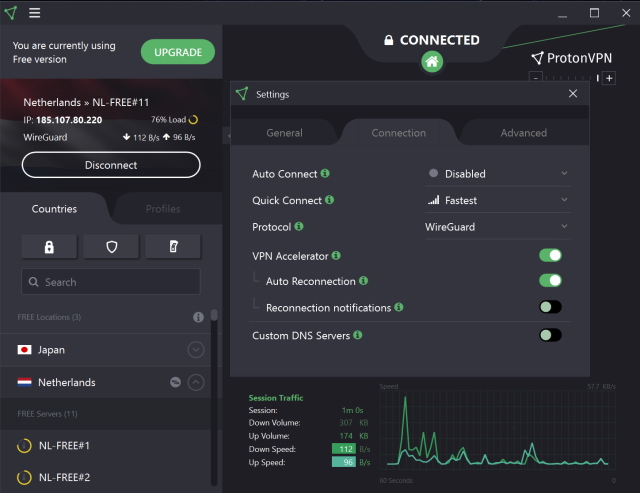This screenshot has height=493, width=640.
Task: Open the hamburger menu
Action: pos(34,13)
